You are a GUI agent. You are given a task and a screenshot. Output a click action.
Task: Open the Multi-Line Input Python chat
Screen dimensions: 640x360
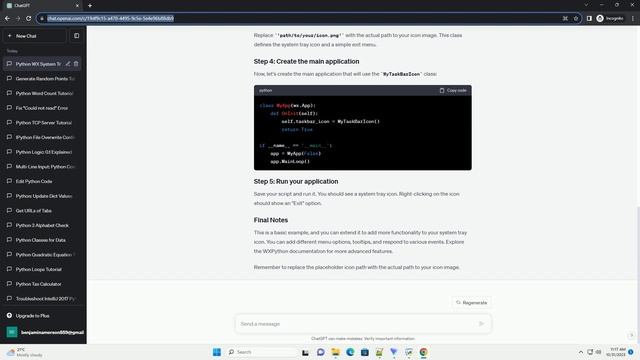tap(42, 167)
